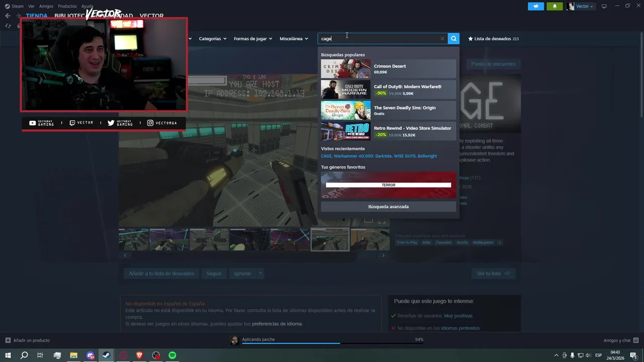The height and width of the screenshot is (362, 644).
Task: Open Punto de encuentro
Action: [493, 64]
